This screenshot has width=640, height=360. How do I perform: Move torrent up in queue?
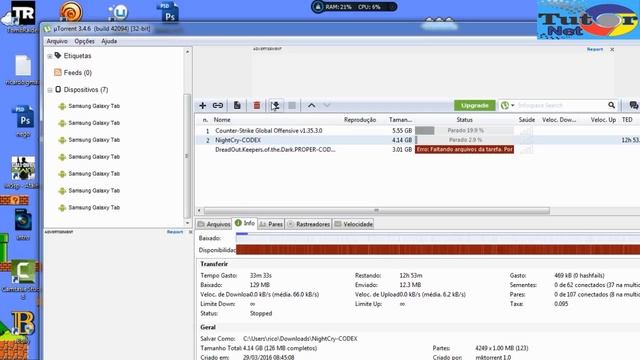(x=311, y=105)
